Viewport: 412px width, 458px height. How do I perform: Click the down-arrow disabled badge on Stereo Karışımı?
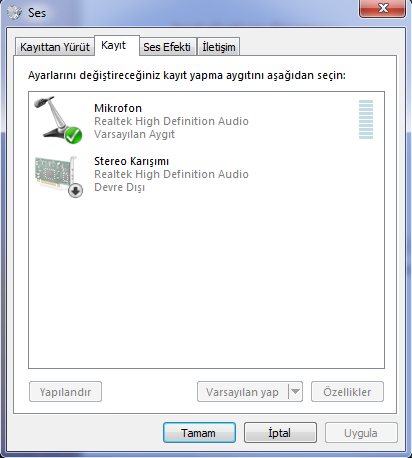point(76,191)
